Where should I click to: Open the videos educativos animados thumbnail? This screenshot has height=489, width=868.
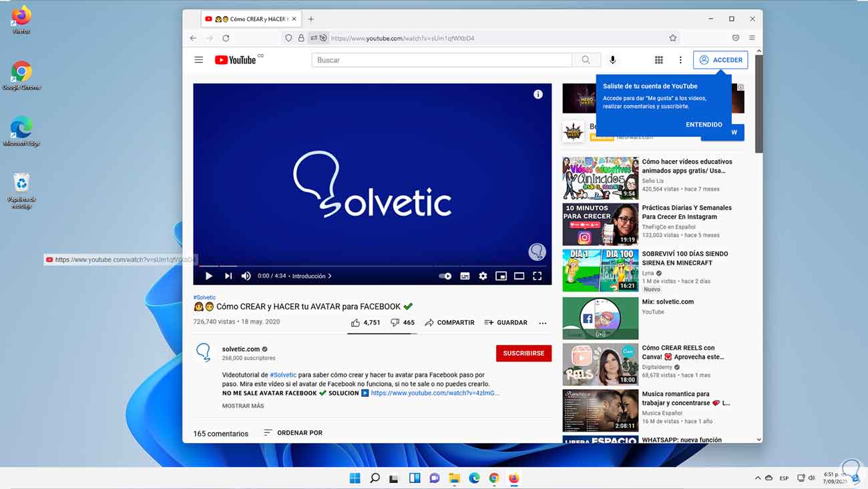click(600, 178)
